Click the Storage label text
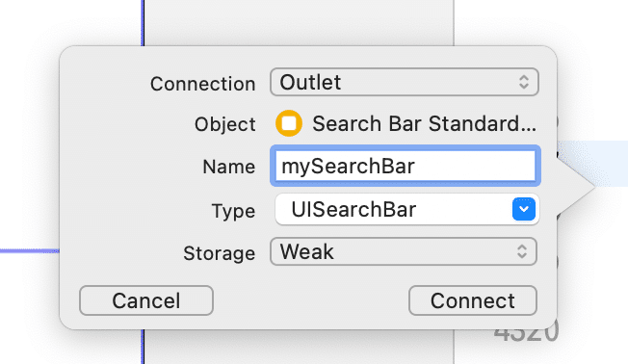Viewport: 628px width, 364px height. point(219,253)
